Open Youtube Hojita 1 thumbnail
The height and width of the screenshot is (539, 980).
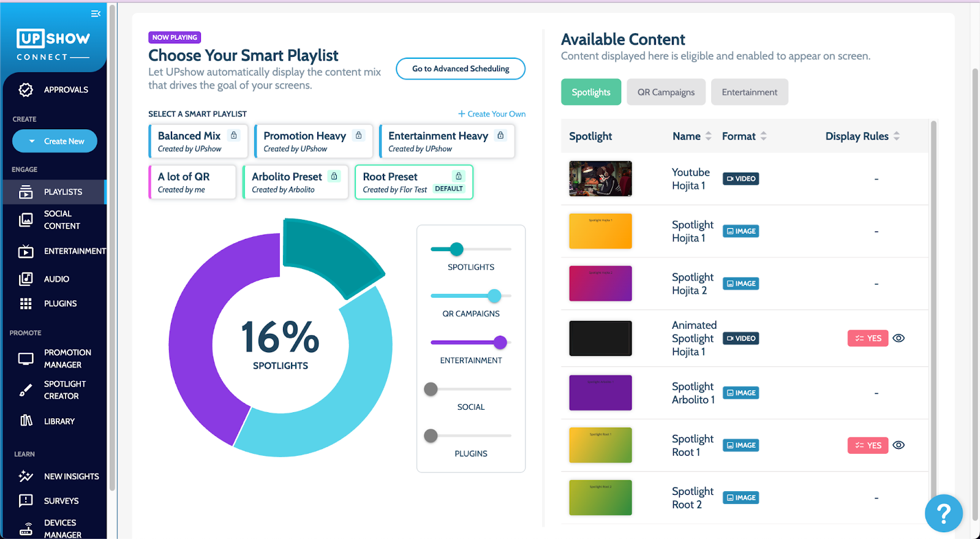pyautogui.click(x=600, y=179)
